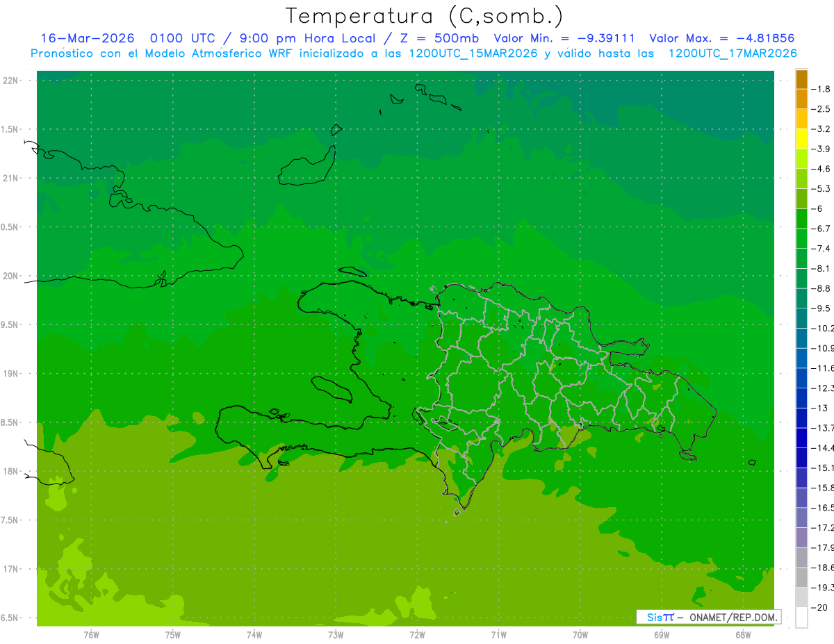Click the "71W" longitude axis label
Image resolution: width=834 pixels, height=644 pixels.
click(498, 634)
